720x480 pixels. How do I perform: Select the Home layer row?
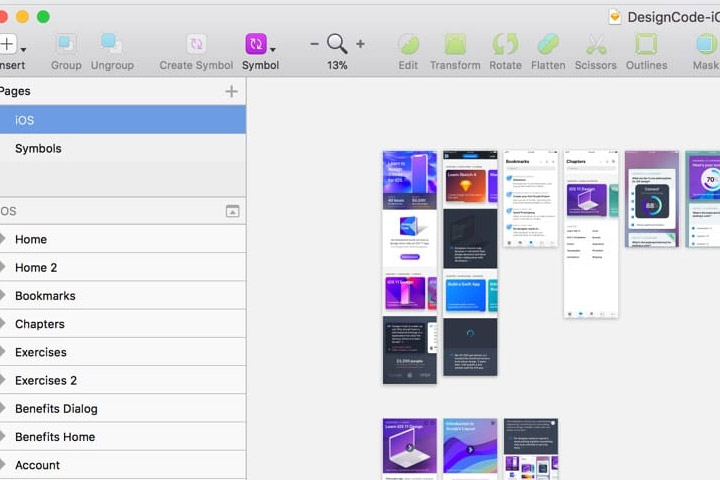tap(123, 239)
